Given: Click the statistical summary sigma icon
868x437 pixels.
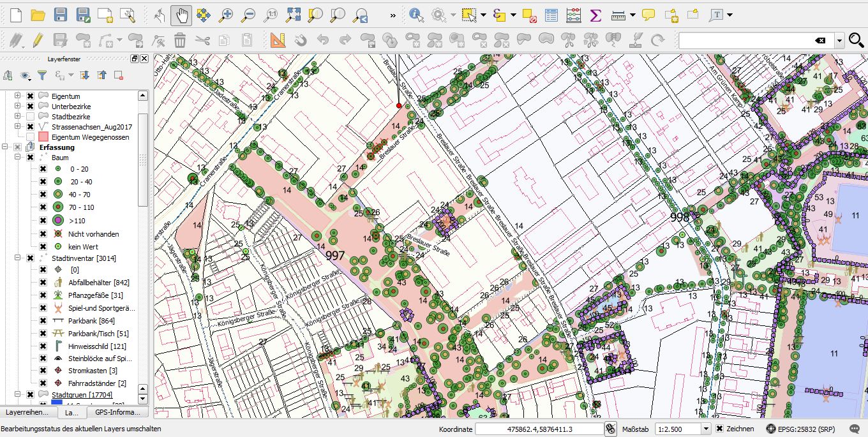Looking at the screenshot, I should coord(595,14).
